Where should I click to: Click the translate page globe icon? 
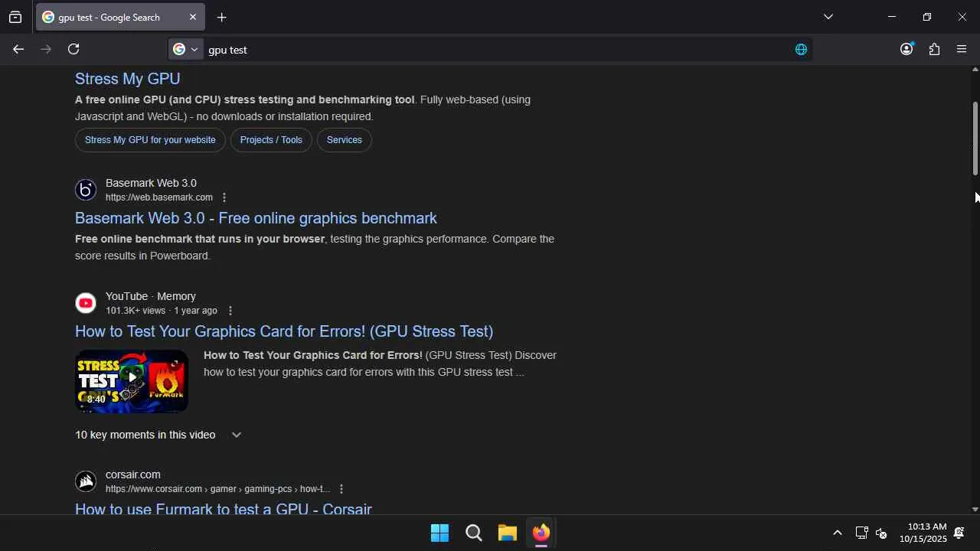pos(801,50)
